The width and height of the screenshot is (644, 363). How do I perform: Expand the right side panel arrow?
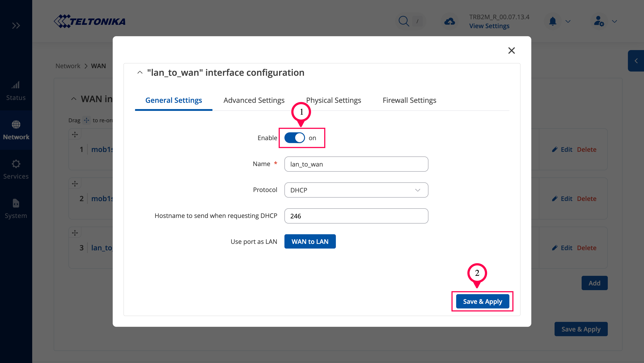point(636,61)
